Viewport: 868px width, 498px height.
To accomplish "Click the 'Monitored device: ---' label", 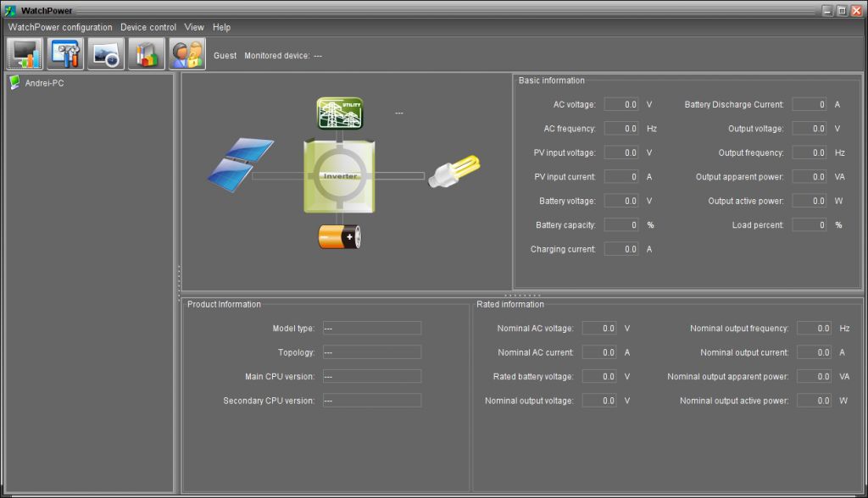I will click(283, 55).
